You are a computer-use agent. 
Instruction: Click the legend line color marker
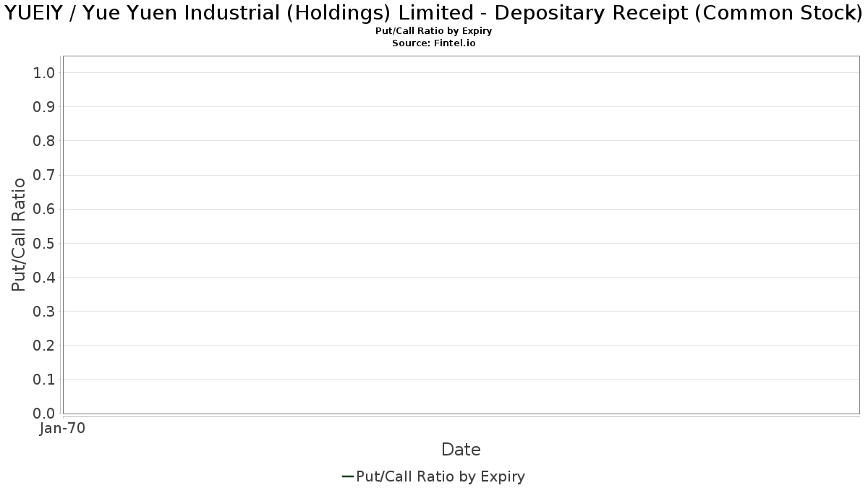(347, 476)
